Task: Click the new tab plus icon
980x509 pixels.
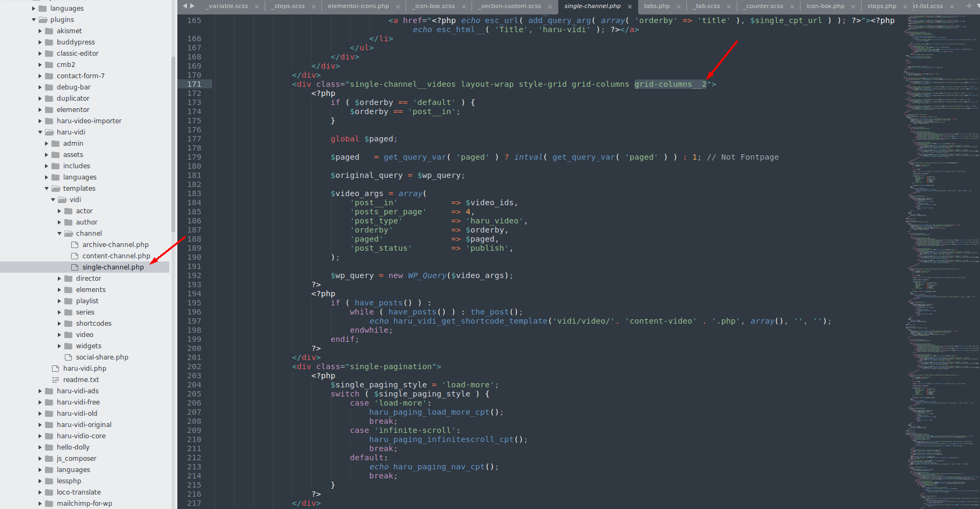Action: [x=969, y=6]
